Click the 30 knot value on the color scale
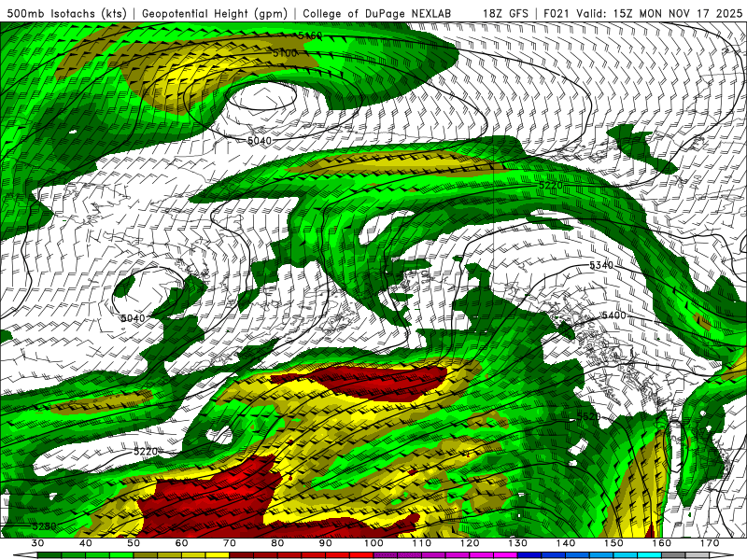This screenshot has height=560, width=747. click(37, 543)
